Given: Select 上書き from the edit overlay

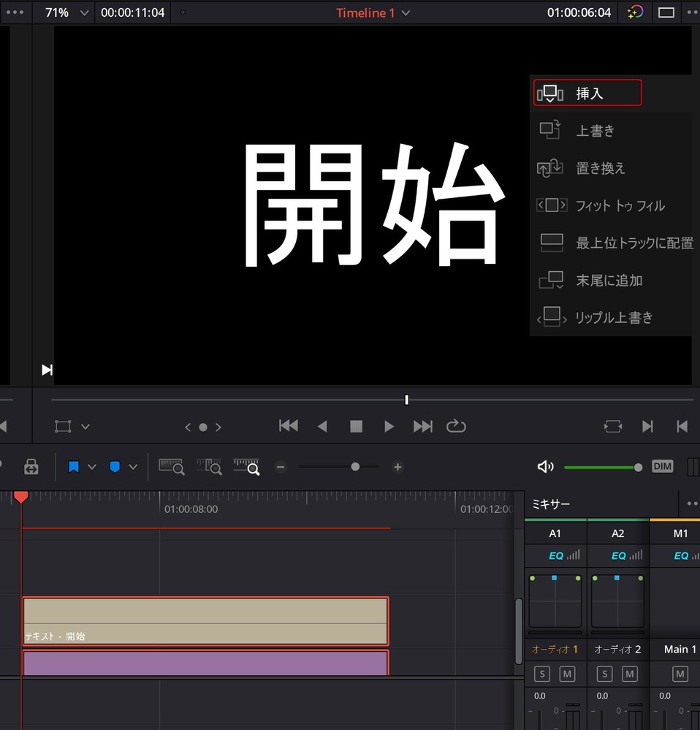Looking at the screenshot, I should (x=595, y=131).
